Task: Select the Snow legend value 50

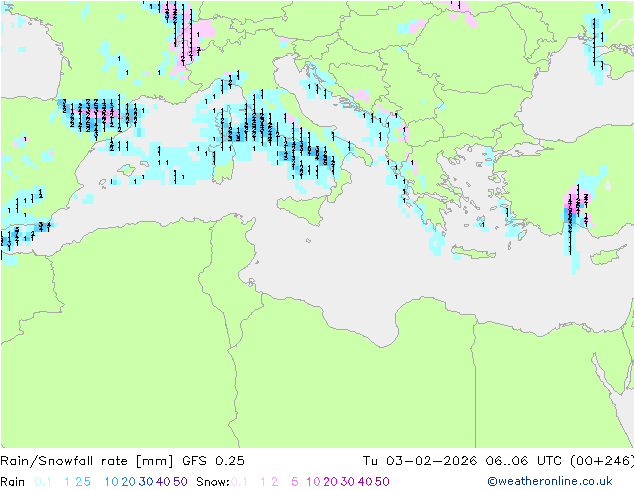Action: (382, 482)
